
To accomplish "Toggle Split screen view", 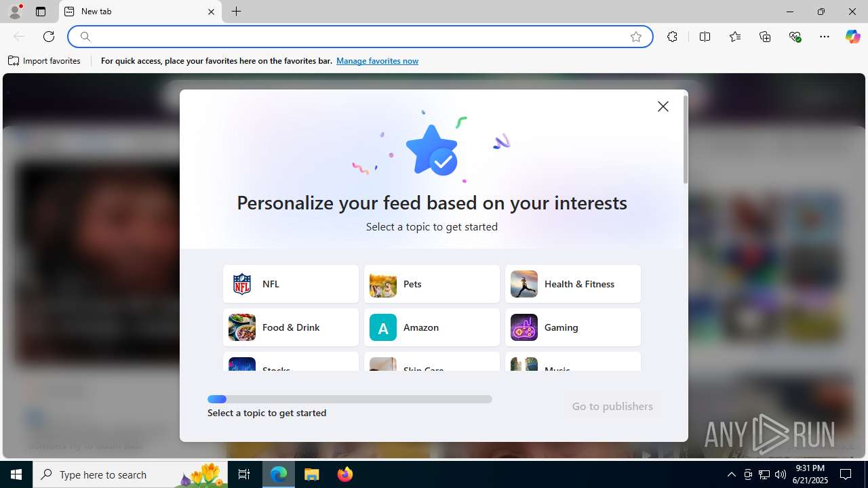I will 705,37.
